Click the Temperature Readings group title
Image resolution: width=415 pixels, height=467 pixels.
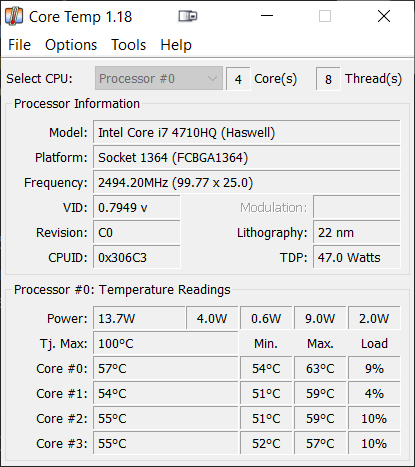(x=122, y=289)
